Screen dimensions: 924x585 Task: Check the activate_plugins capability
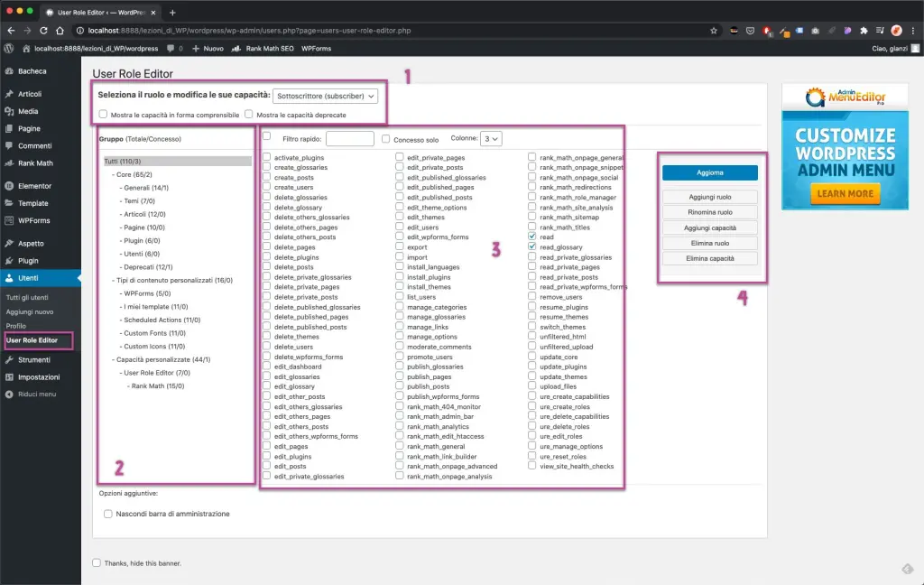point(266,157)
